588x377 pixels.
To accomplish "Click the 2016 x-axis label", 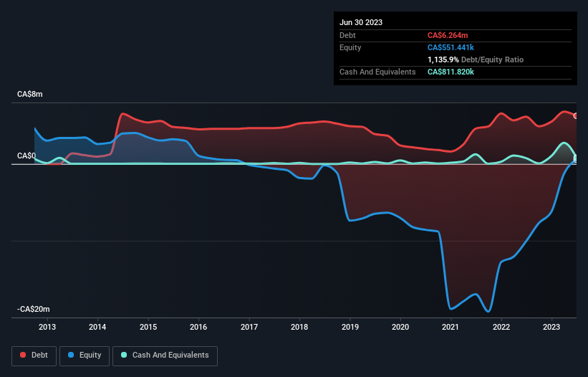I will tap(198, 327).
